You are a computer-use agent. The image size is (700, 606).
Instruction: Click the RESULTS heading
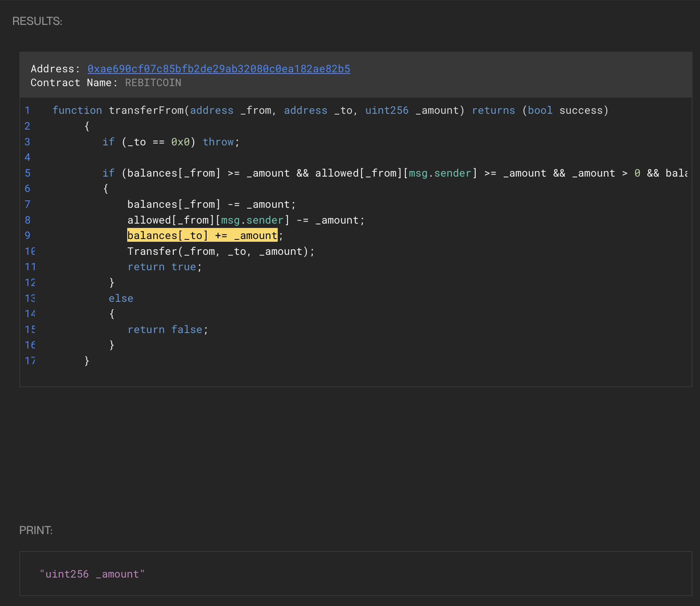pyautogui.click(x=37, y=21)
